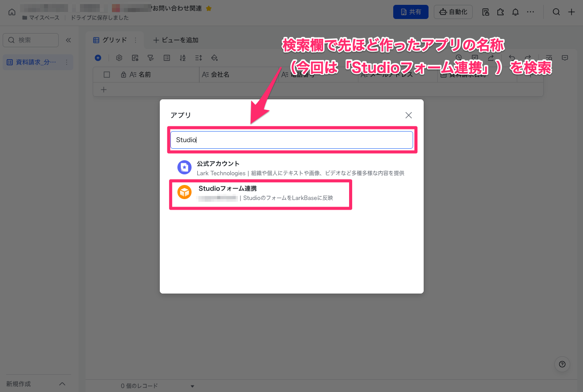Image resolution: width=583 pixels, height=392 pixels.
Task: Click the 共有 share button
Action: point(411,12)
